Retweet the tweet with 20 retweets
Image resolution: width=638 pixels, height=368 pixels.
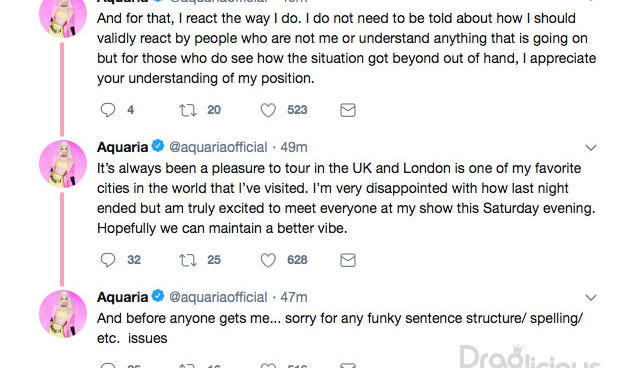tap(188, 110)
